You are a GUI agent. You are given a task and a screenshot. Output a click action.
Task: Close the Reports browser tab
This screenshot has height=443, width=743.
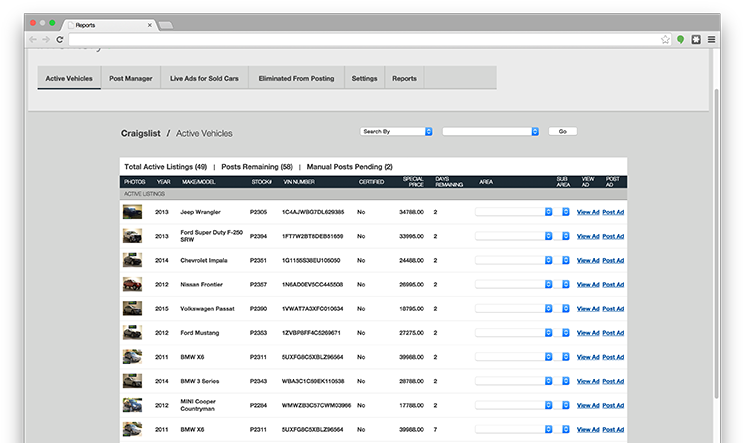[x=150, y=25]
